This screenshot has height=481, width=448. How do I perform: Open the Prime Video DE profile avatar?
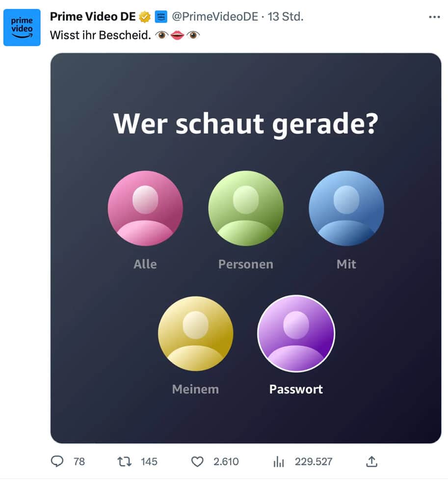tap(22, 27)
